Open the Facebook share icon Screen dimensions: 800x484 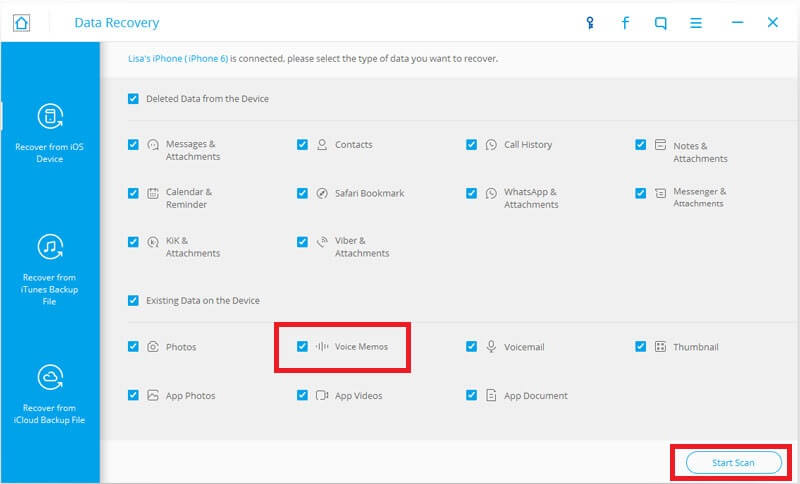point(625,23)
